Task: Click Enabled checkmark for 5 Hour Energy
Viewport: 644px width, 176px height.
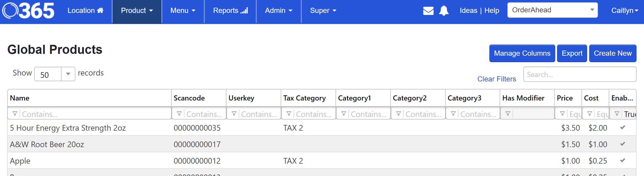Action: (622, 128)
